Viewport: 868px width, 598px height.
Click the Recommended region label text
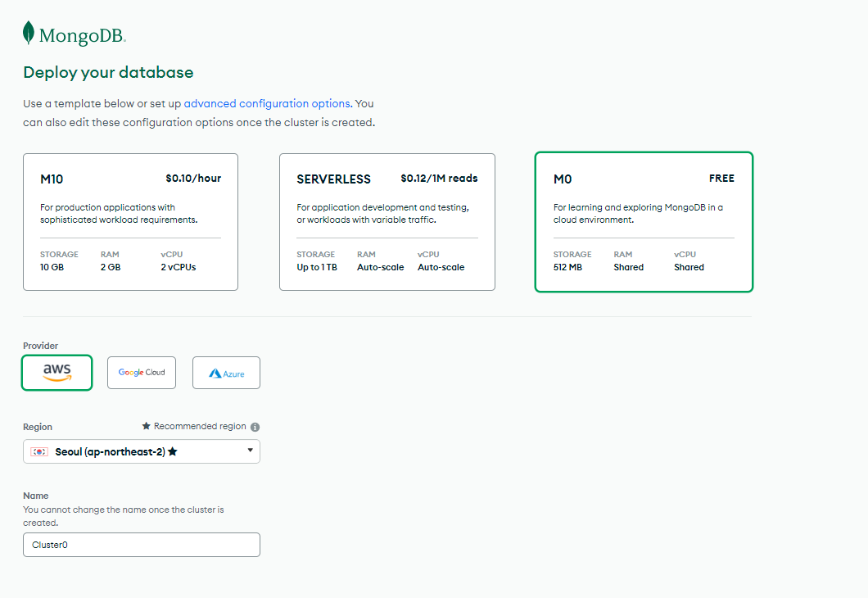pyautogui.click(x=200, y=426)
